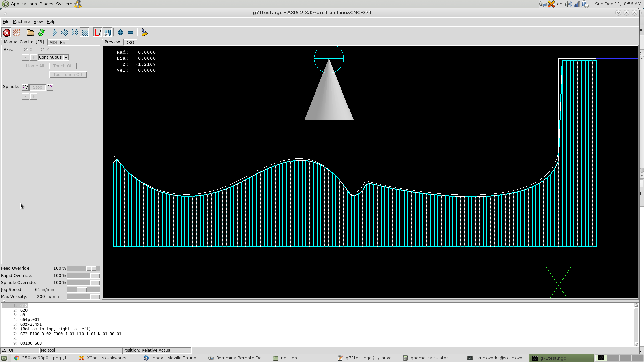Select the X axis radio button
This screenshot has width=644, height=362.
point(28,50)
